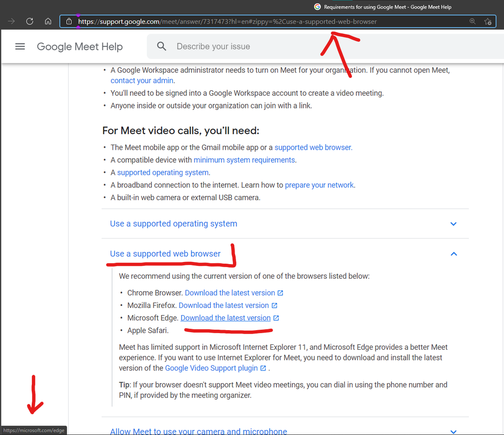Click the Google favicon on the browser tab

point(317,7)
